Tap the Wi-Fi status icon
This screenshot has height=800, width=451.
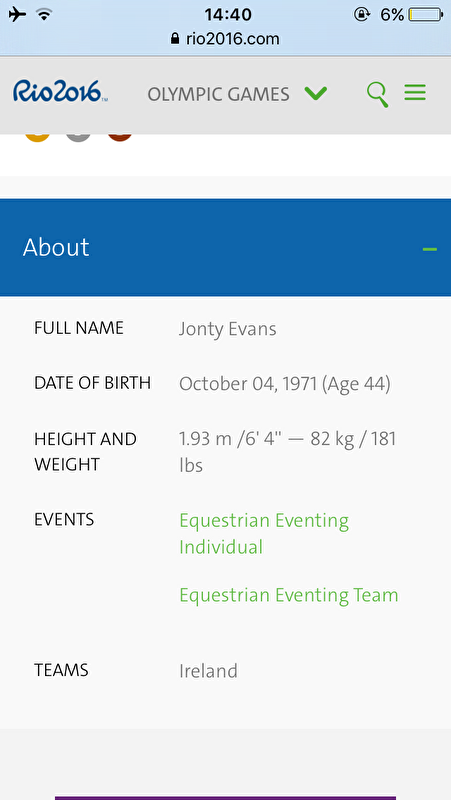tap(45, 15)
